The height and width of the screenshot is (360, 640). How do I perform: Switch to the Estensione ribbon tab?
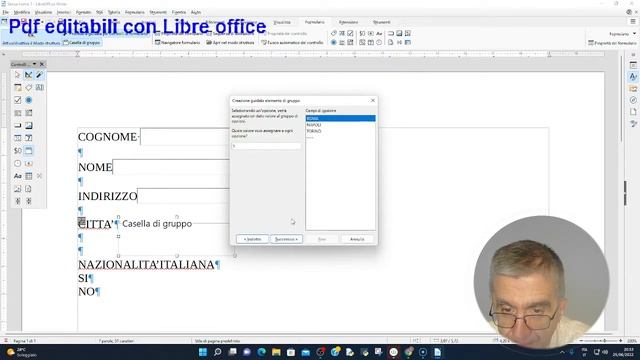coord(348,22)
